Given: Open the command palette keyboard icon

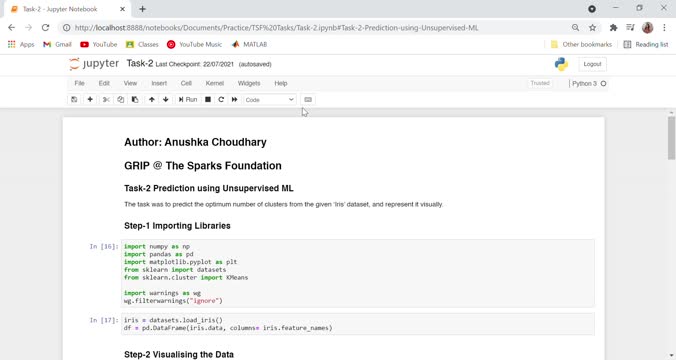Looking at the screenshot, I should pyautogui.click(x=308, y=100).
